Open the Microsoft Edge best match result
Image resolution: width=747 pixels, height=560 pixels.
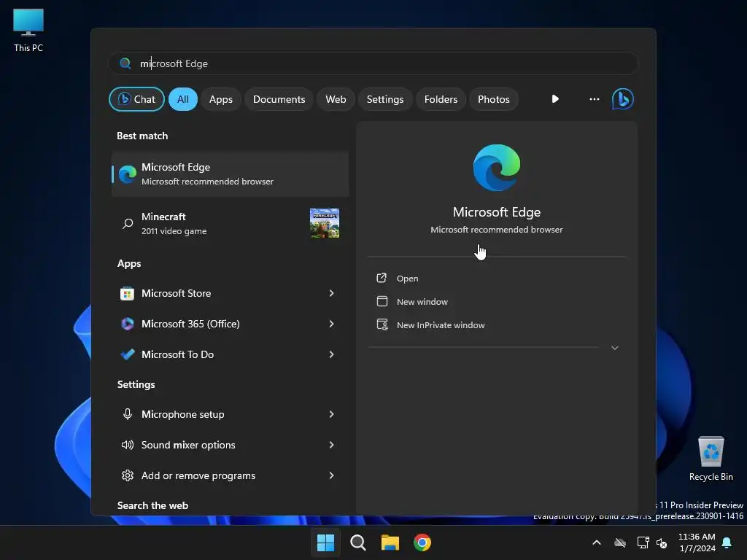tap(230, 174)
